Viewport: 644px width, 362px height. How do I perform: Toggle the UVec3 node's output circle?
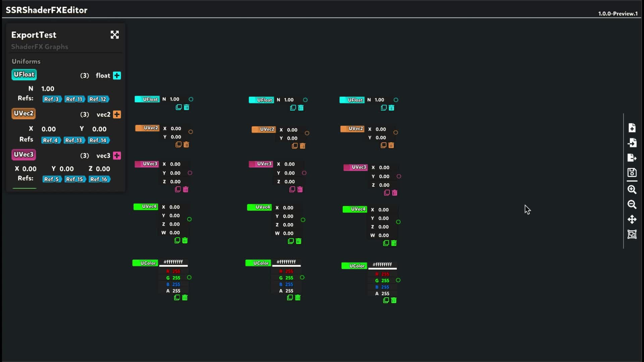pyautogui.click(x=190, y=173)
